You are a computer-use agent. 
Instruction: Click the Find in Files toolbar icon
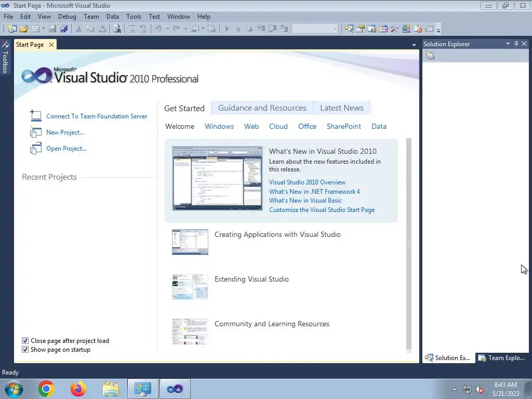pos(117,29)
